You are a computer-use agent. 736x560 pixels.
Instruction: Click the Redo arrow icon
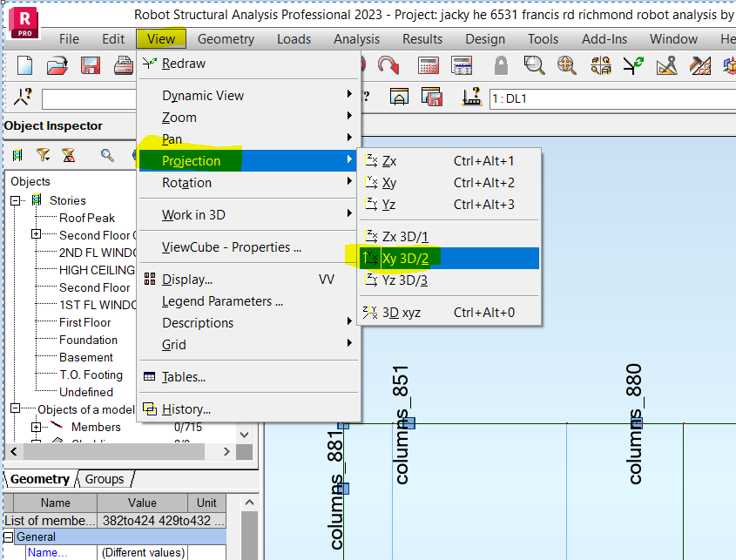click(387, 64)
